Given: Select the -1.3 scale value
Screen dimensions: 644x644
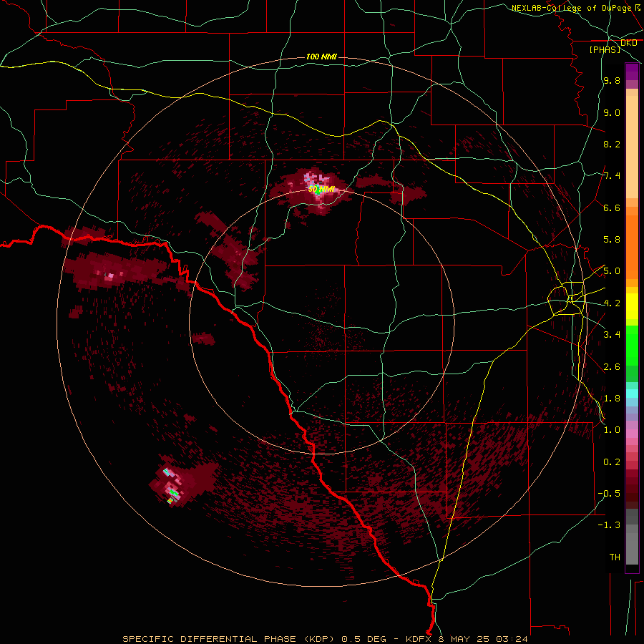Looking at the screenshot, I should (x=609, y=525).
